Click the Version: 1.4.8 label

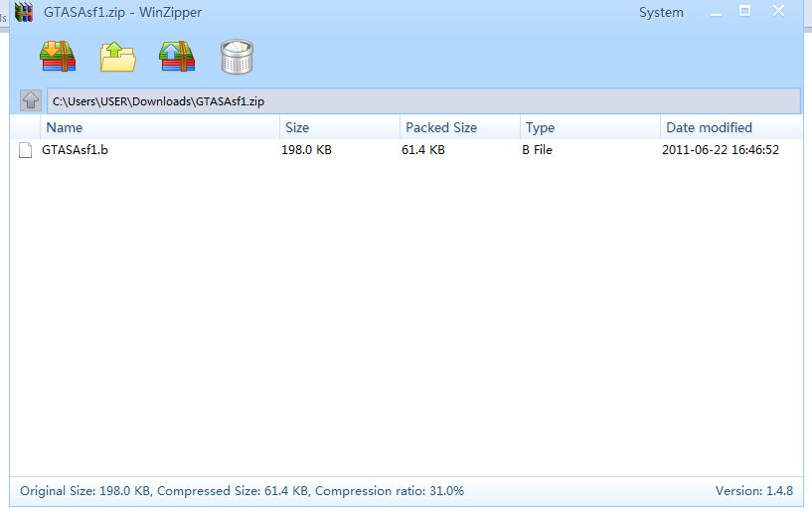[x=754, y=490]
